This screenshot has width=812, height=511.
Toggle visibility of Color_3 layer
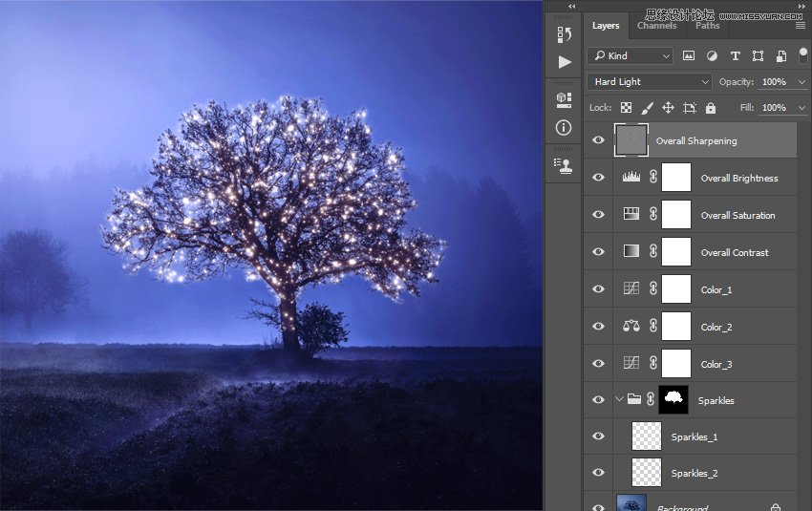[x=598, y=364]
